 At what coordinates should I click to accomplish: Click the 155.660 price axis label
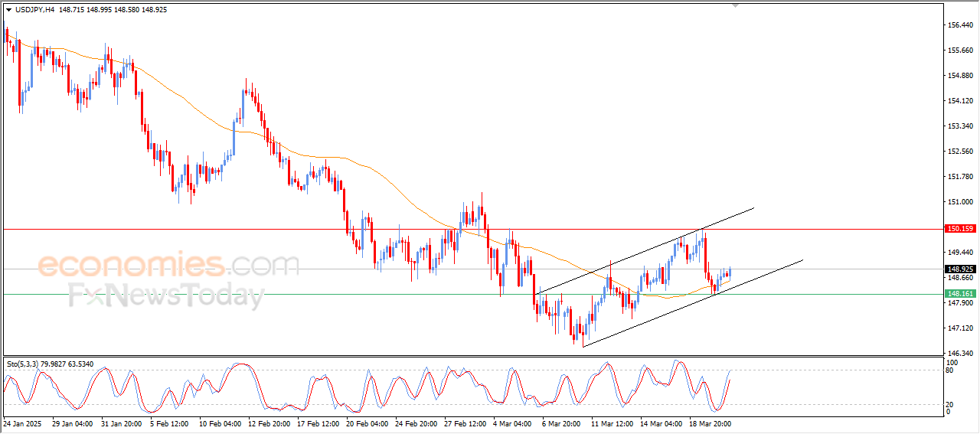(x=960, y=51)
